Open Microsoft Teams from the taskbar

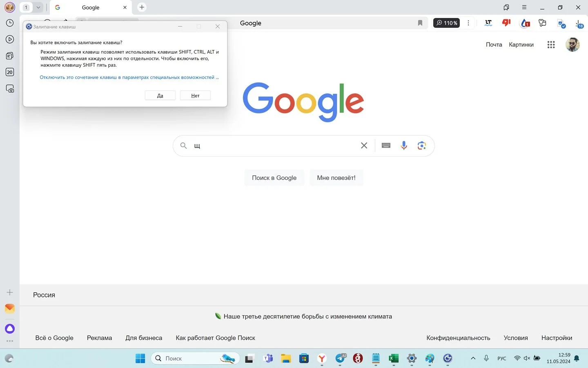click(268, 359)
